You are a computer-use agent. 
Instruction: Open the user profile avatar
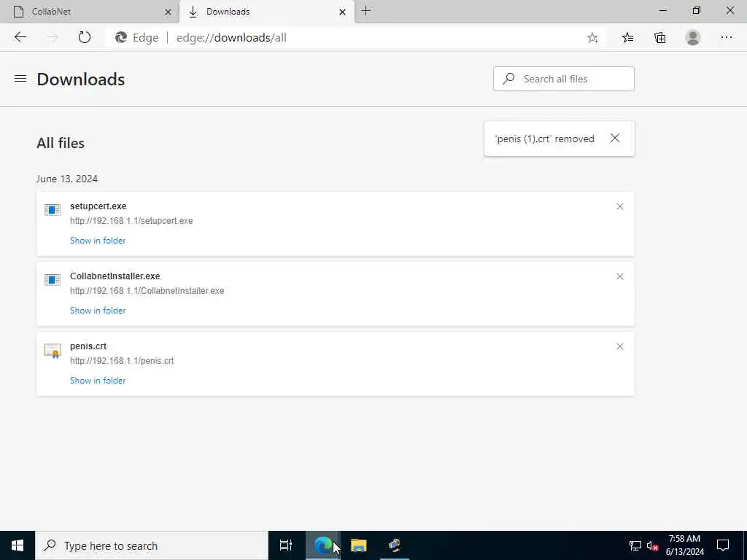click(693, 38)
